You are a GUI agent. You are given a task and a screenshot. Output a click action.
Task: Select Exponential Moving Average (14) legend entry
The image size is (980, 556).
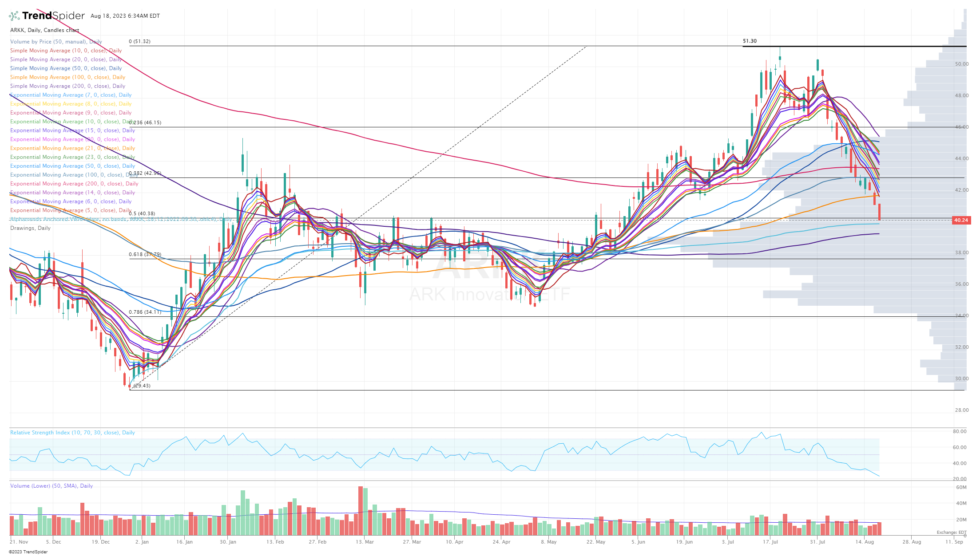72,193
